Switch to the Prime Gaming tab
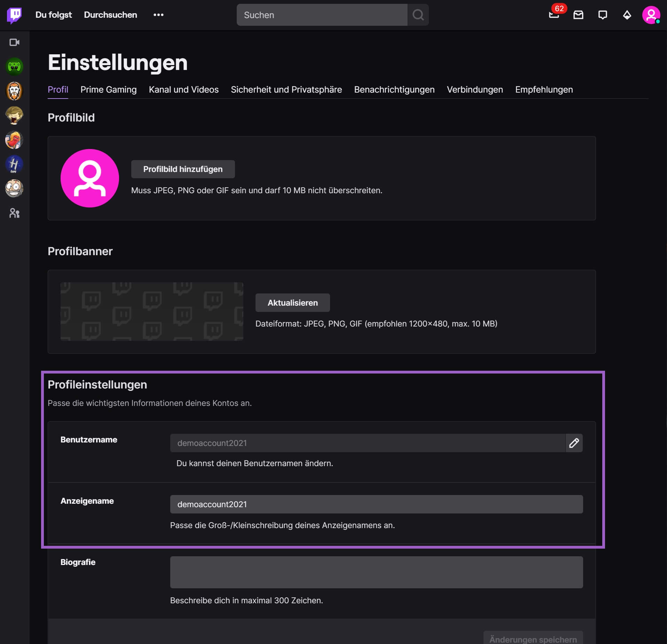The image size is (667, 644). (x=108, y=89)
